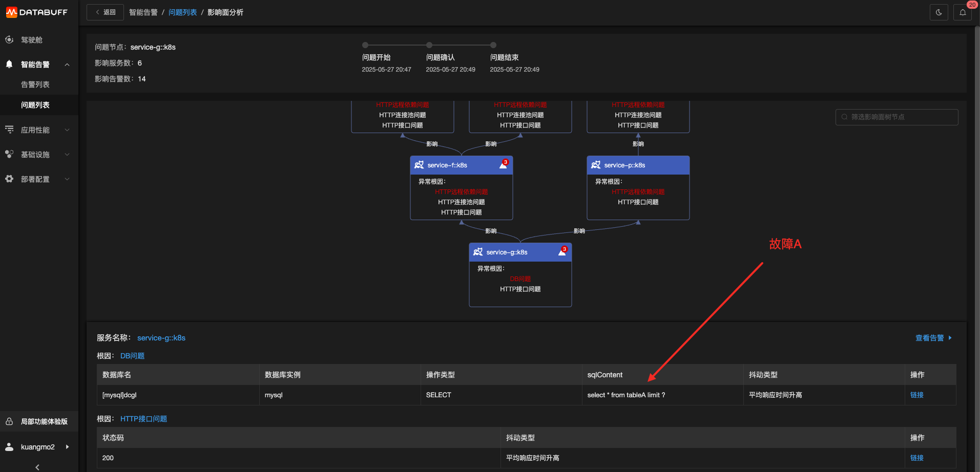The width and height of the screenshot is (980, 472).
Task: Expand the 基础设施 menu chevron
Action: point(67,155)
